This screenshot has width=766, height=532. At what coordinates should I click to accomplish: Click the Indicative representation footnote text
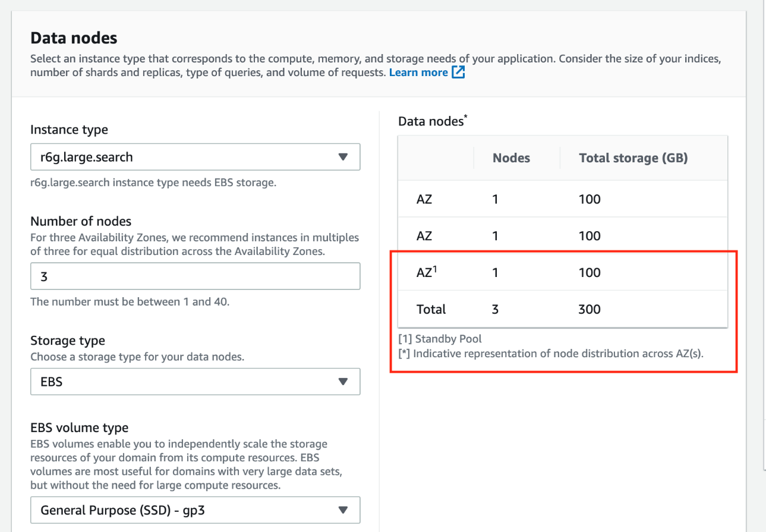point(557,354)
